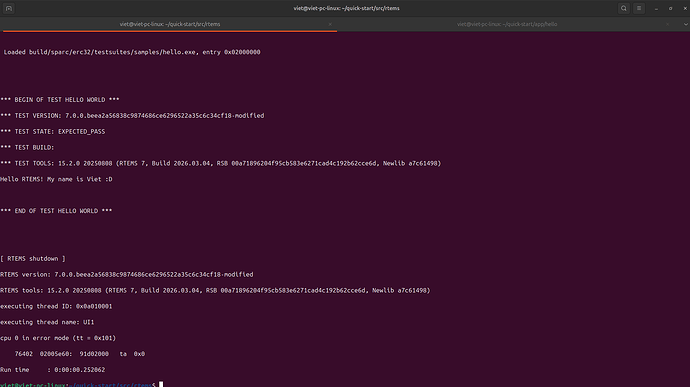The width and height of the screenshot is (690, 387).
Task: Click the window title in header bar
Action: tap(346, 8)
